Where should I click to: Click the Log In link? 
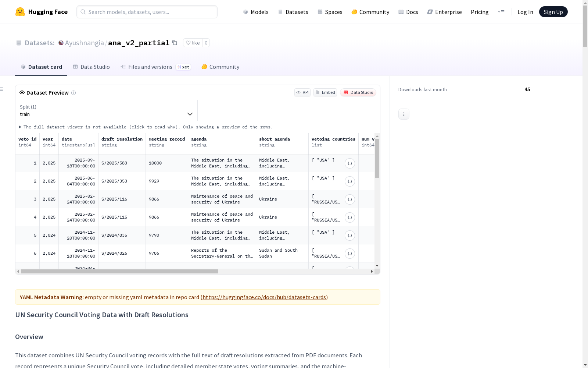(x=525, y=12)
